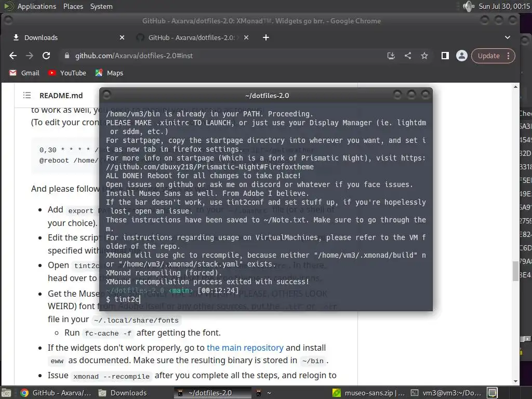Open Chrome's side panel
532x399 pixels.
point(445,56)
